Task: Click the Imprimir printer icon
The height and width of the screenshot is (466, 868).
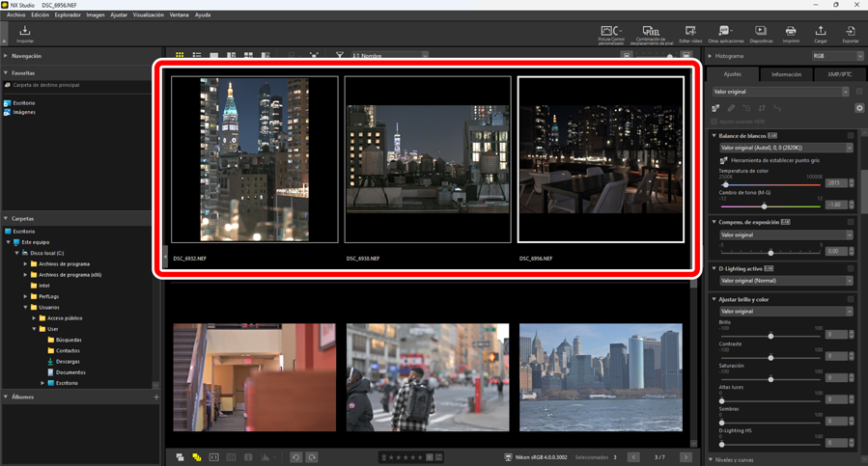Action: point(791,35)
